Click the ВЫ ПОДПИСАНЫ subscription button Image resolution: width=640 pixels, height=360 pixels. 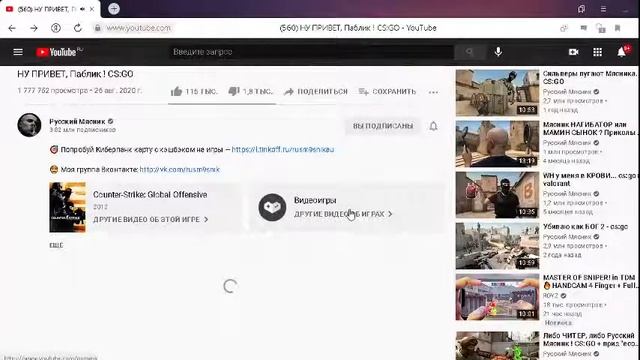click(x=383, y=126)
